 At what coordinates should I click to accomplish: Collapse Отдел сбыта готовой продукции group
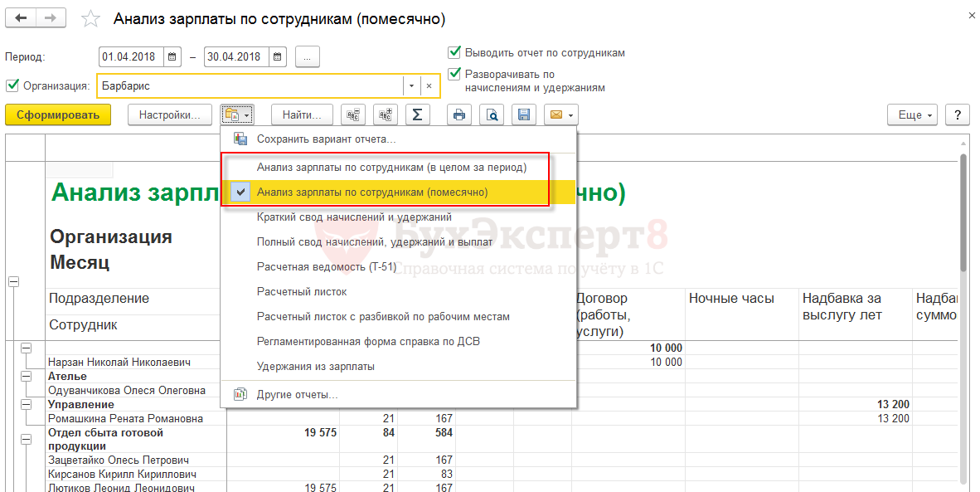coord(27,440)
